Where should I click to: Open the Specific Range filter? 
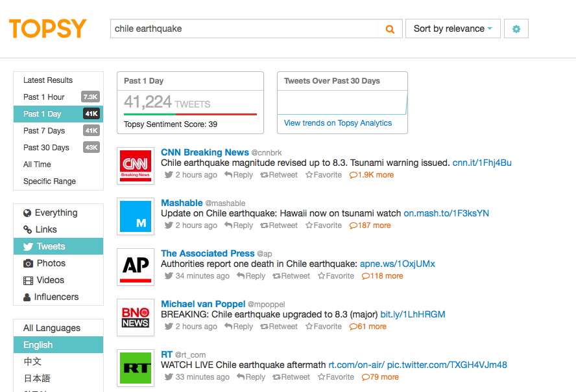pos(58,181)
